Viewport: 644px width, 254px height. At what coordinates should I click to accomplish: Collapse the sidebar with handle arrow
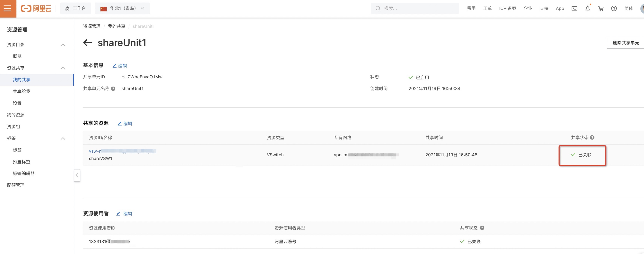77,175
